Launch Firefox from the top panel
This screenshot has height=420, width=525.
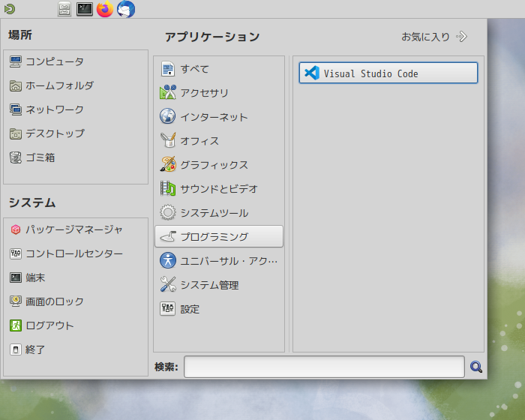[x=105, y=9]
